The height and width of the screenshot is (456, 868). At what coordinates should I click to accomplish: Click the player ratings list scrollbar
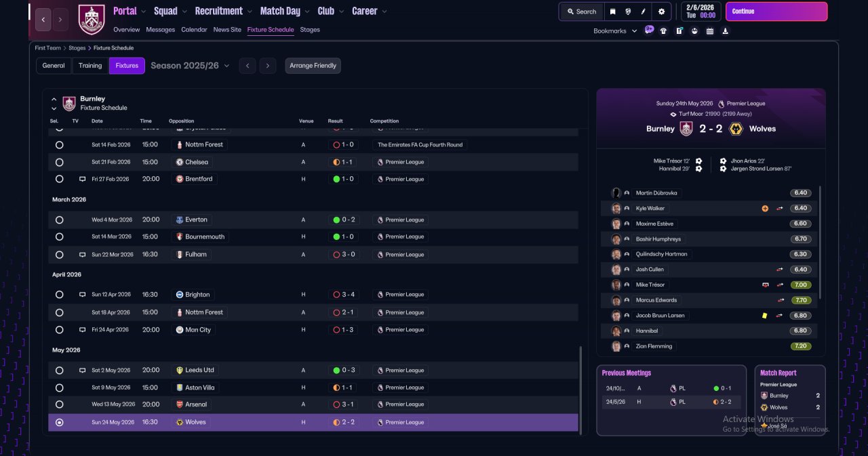pos(820,243)
